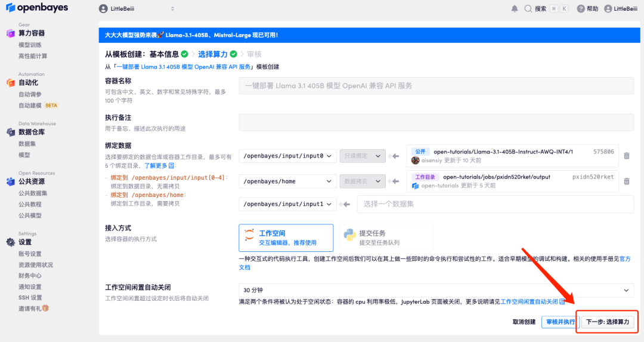Viewport: 644px width, 342px height.
Task: Go to 基本信息 step
Action: point(164,54)
